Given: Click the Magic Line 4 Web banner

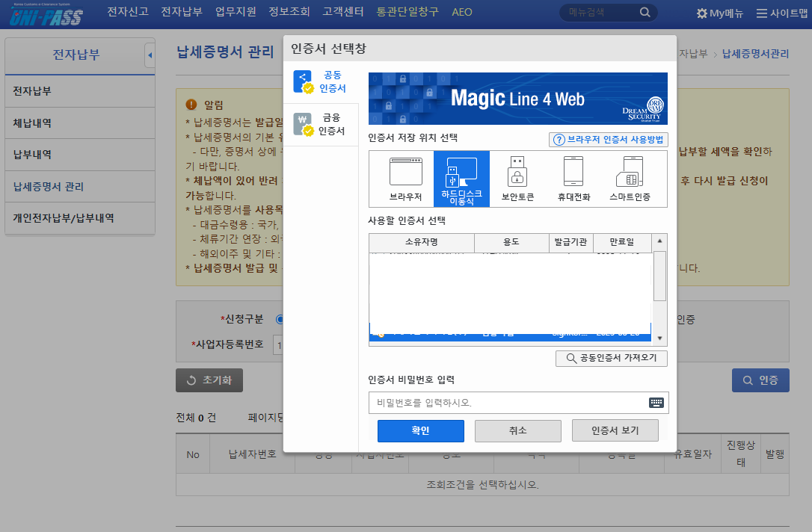Looking at the screenshot, I should click(x=518, y=99).
